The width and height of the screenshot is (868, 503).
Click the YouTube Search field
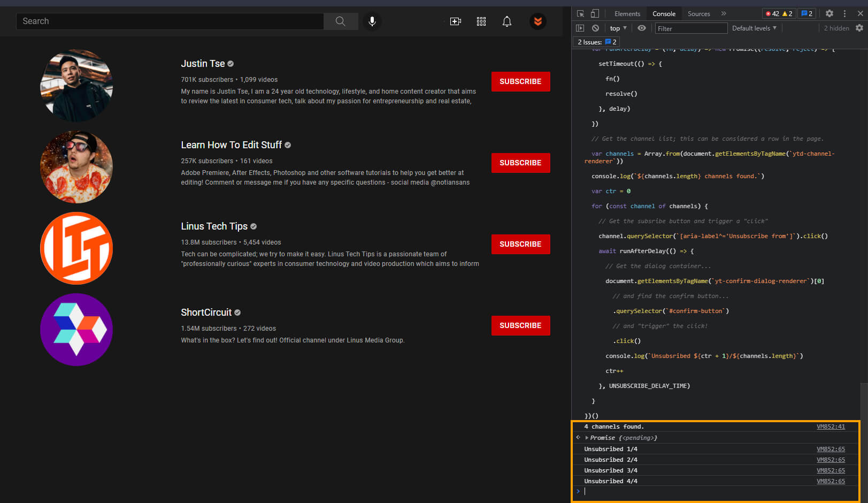pyautogui.click(x=170, y=21)
